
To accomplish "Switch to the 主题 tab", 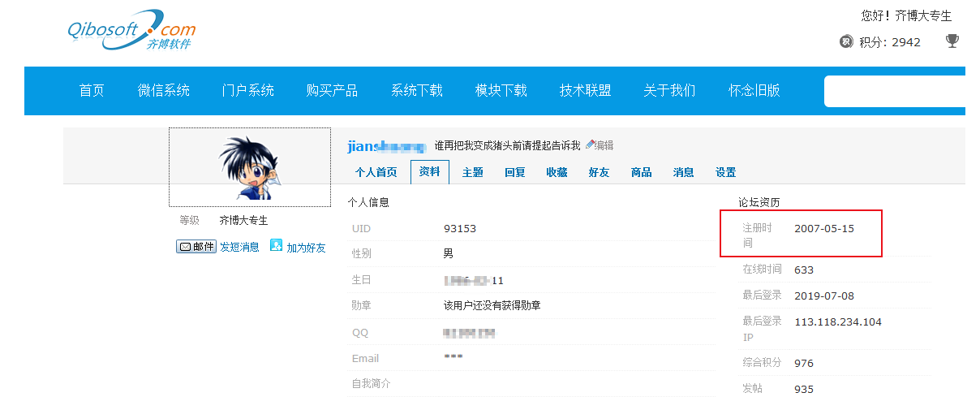I will coord(473,172).
